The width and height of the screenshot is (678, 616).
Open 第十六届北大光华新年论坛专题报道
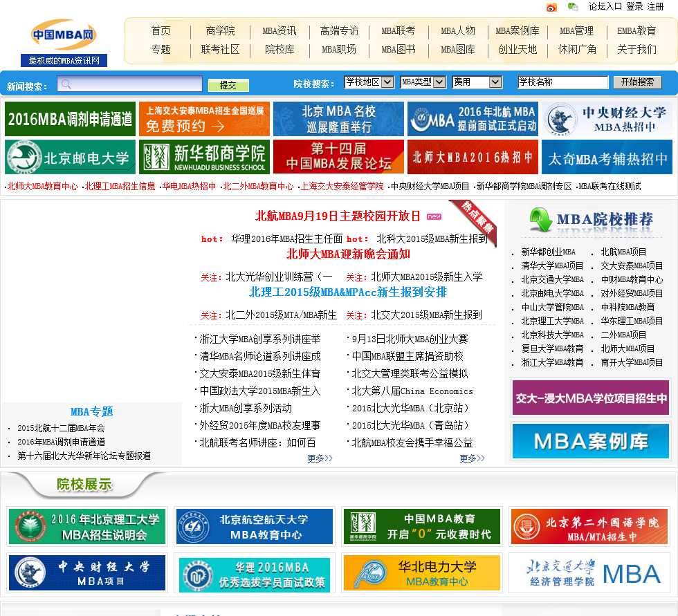coord(84,456)
